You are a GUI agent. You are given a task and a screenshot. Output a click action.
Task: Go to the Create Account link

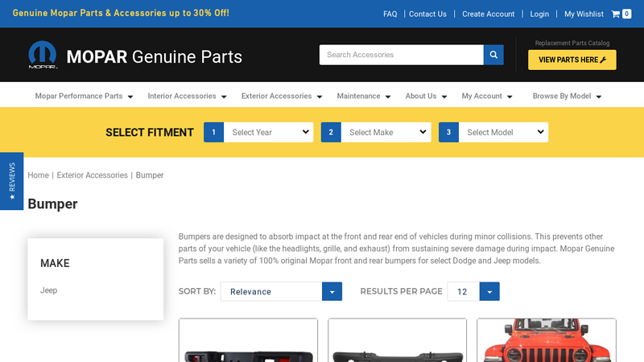488,14
